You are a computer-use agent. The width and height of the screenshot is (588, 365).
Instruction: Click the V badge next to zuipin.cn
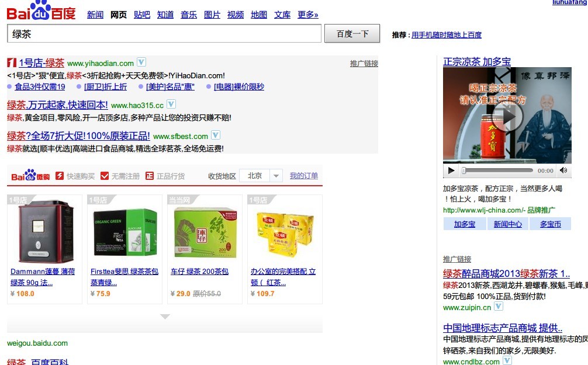pyautogui.click(x=498, y=307)
